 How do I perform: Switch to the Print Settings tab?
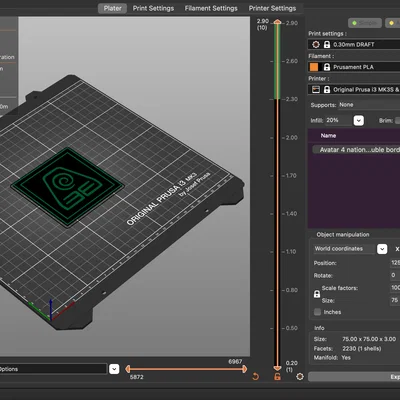coord(153,8)
